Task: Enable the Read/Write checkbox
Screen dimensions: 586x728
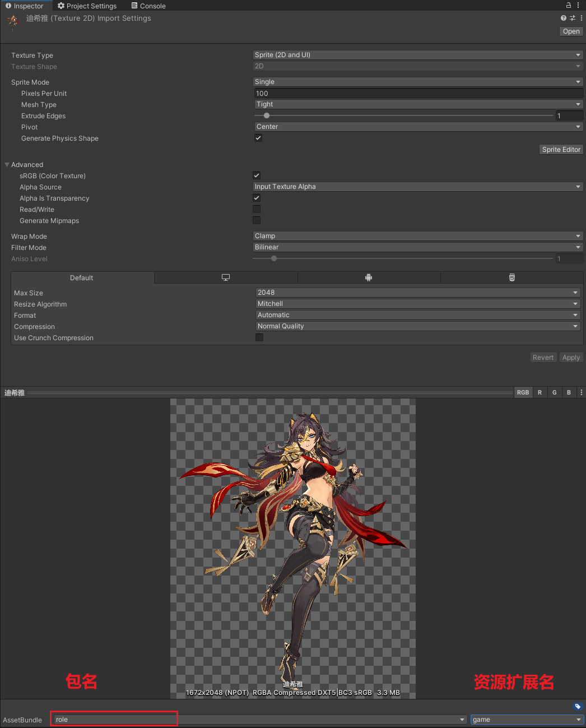Action: pyautogui.click(x=257, y=209)
